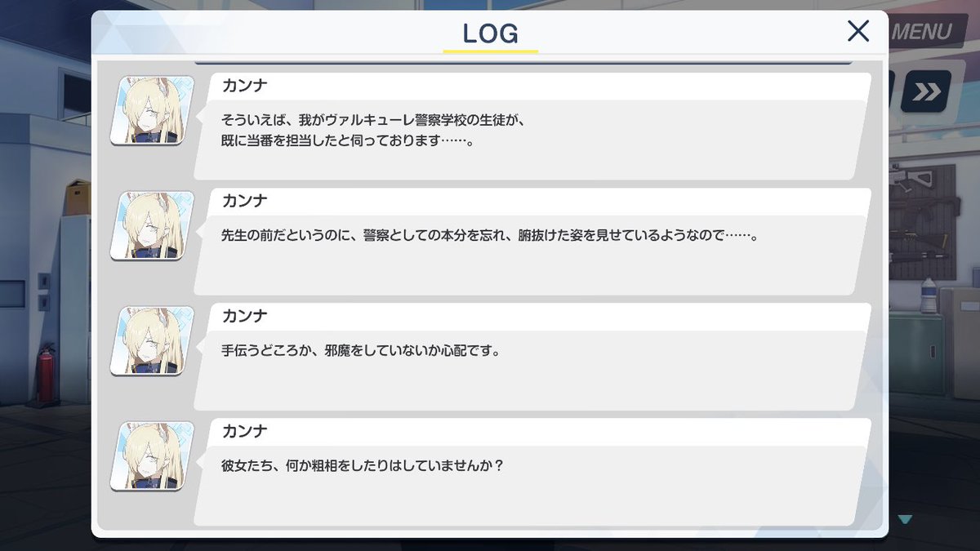Click the カンナ name label on second entry
Image resolution: width=980 pixels, height=551 pixels.
[245, 201]
